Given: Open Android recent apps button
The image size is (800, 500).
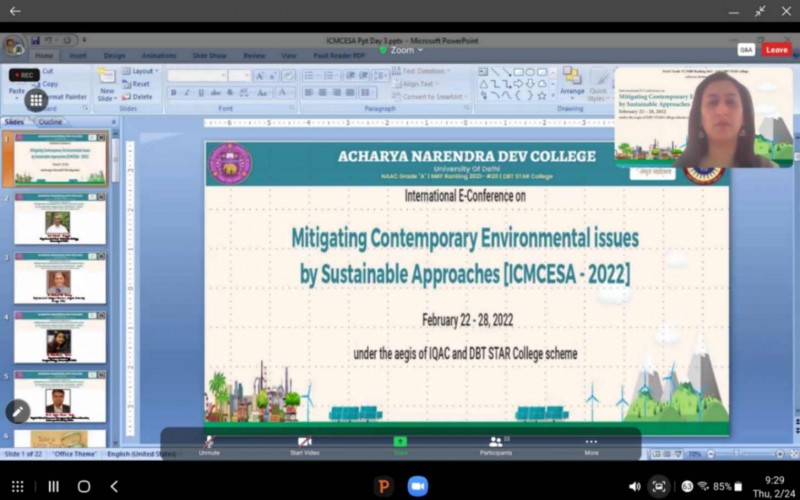Looking at the screenshot, I should (x=53, y=486).
